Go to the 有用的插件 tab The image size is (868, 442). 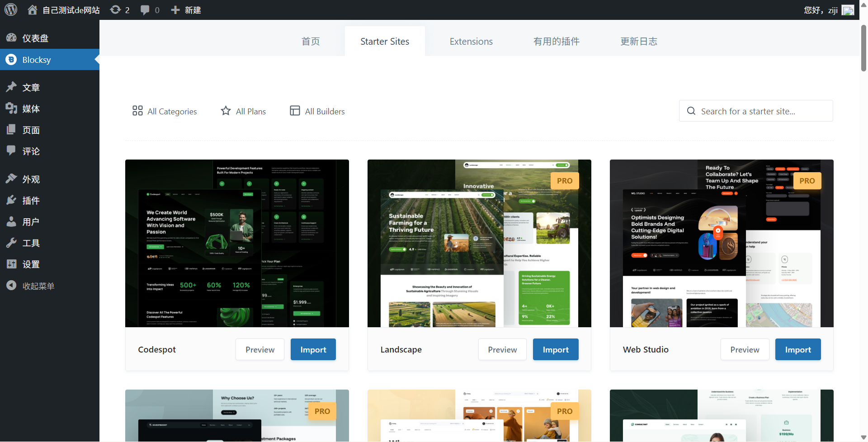(x=557, y=42)
